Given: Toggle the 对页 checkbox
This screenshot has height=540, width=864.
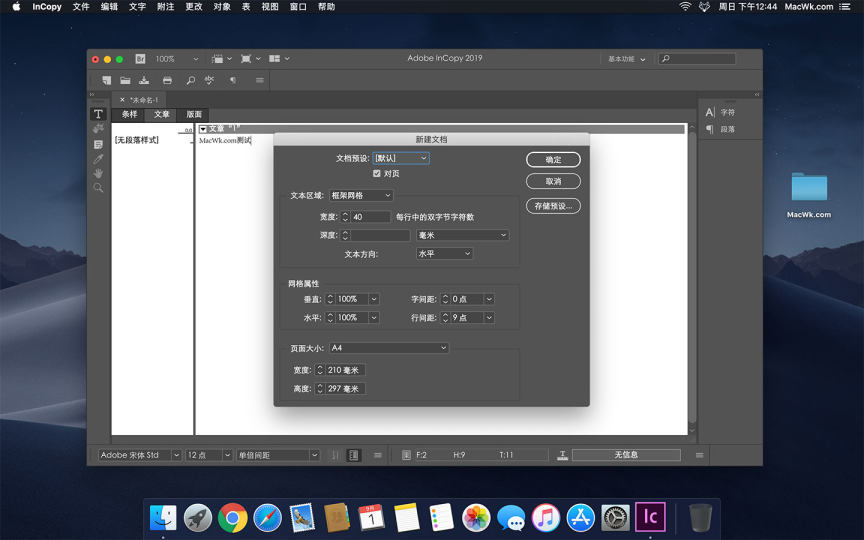Looking at the screenshot, I should [x=377, y=173].
